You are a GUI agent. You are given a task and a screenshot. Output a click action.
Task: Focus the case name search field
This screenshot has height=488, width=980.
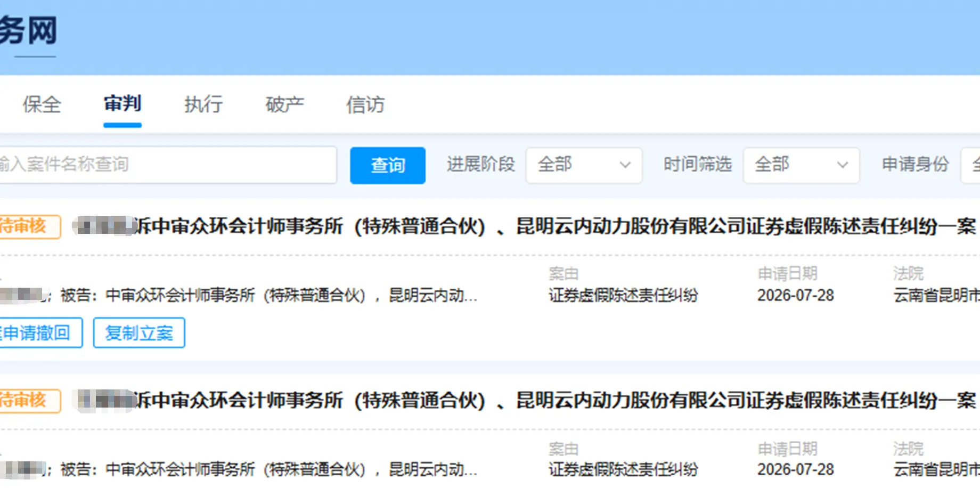click(168, 165)
